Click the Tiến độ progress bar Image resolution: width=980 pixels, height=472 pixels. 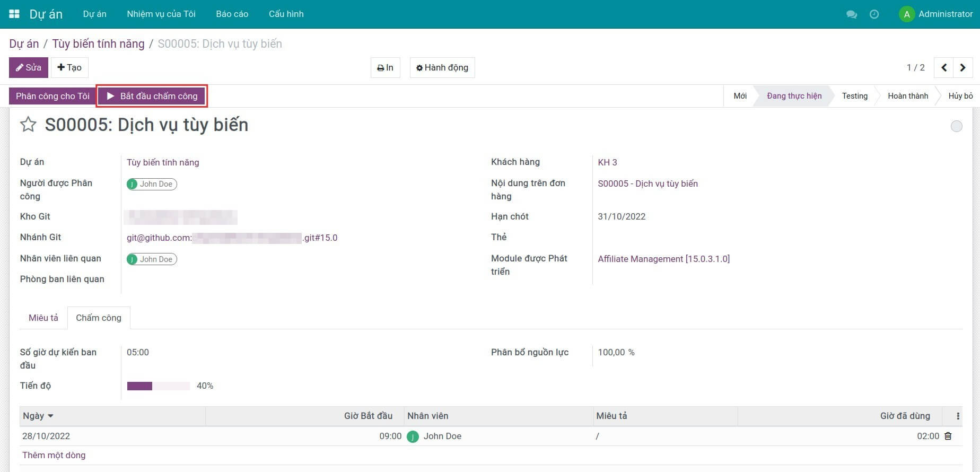pyautogui.click(x=158, y=386)
